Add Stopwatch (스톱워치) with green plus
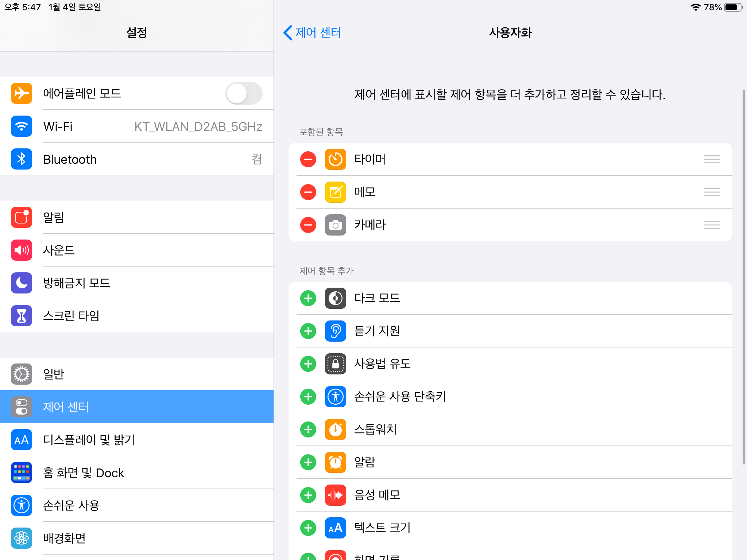747x560 pixels. tap(308, 429)
